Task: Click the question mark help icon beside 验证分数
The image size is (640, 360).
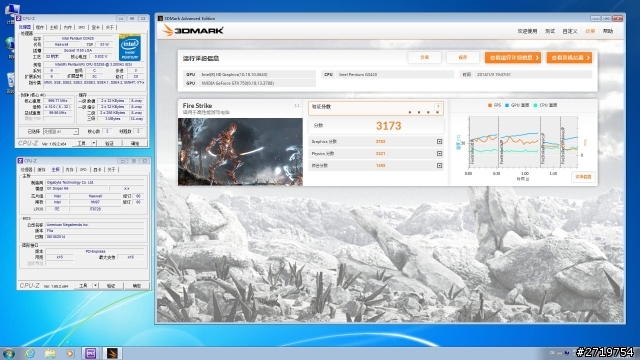Action: (x=438, y=107)
